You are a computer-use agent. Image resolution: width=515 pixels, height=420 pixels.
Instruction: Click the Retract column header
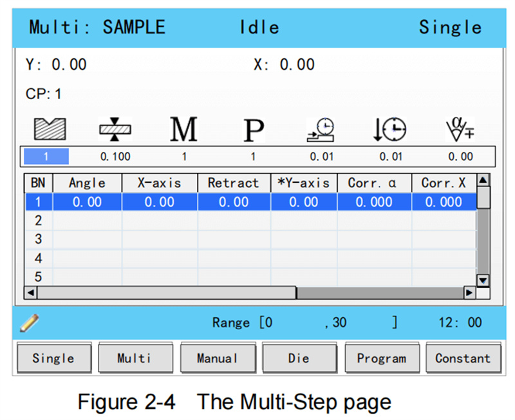(x=234, y=183)
